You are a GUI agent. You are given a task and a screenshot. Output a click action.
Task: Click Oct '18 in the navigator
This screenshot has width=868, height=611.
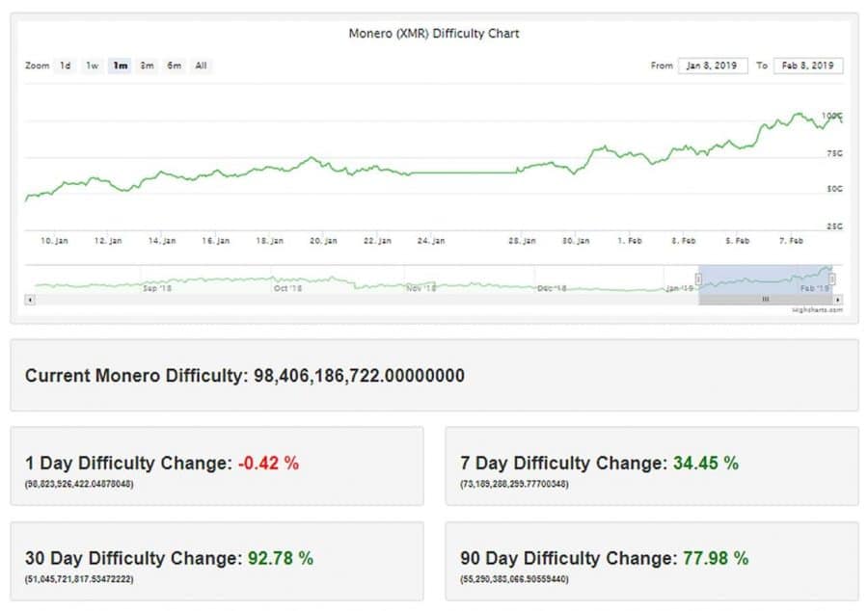(287, 289)
